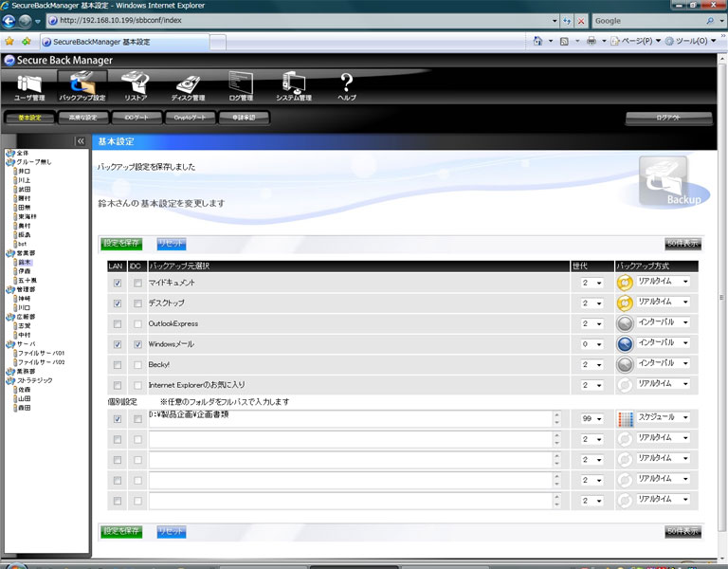Open the ヘルプ help icon
The image size is (728, 569).
[x=347, y=86]
